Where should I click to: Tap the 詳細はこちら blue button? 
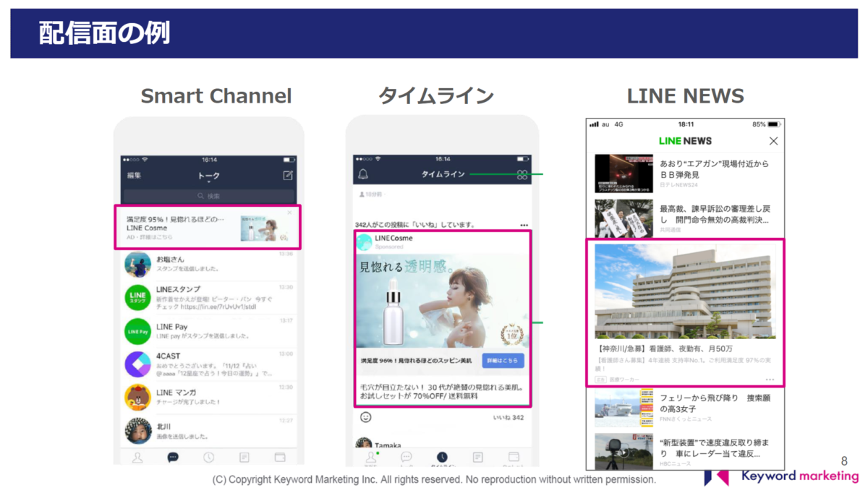(x=503, y=360)
